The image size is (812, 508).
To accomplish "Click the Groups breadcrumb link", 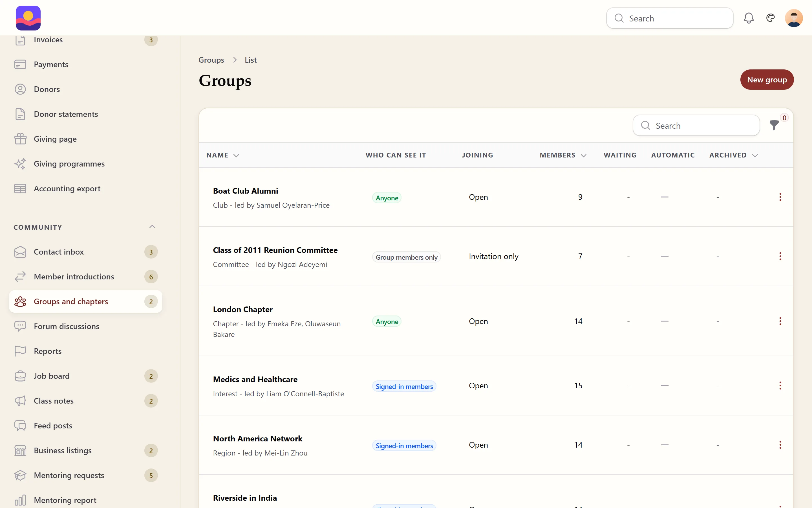I will (211, 60).
